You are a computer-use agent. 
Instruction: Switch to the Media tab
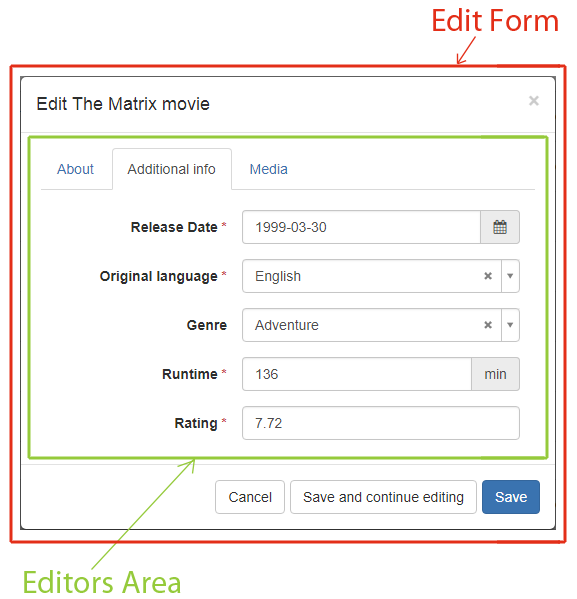tap(268, 169)
